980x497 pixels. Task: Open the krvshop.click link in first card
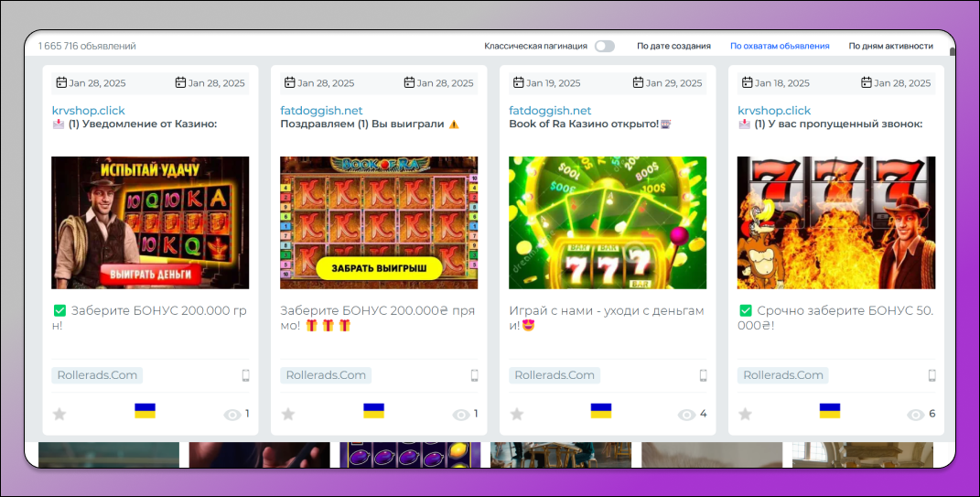coord(88,111)
